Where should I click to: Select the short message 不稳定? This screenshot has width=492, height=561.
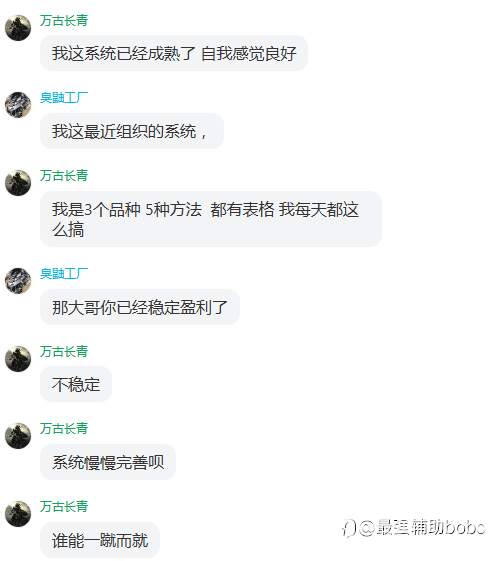point(76,384)
